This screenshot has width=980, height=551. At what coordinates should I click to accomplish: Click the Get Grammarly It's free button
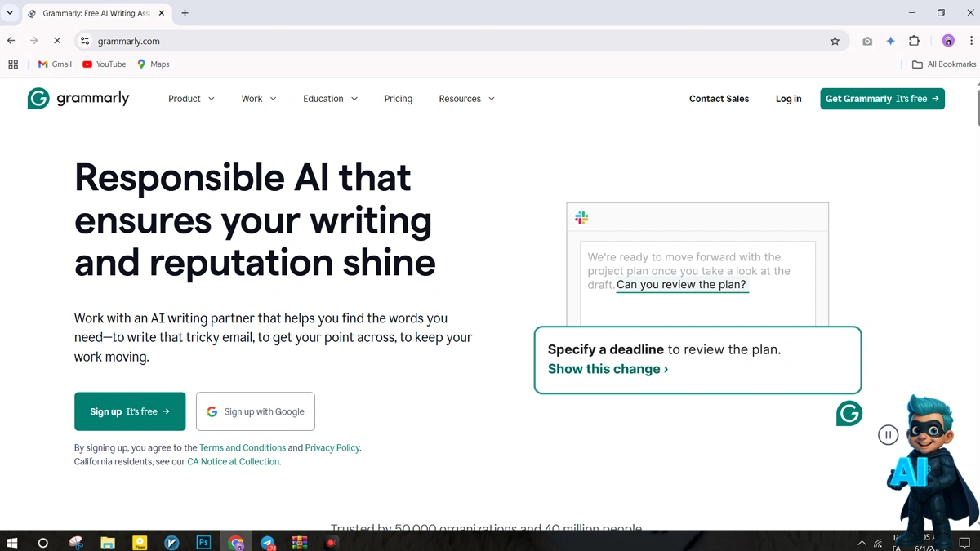point(882,99)
